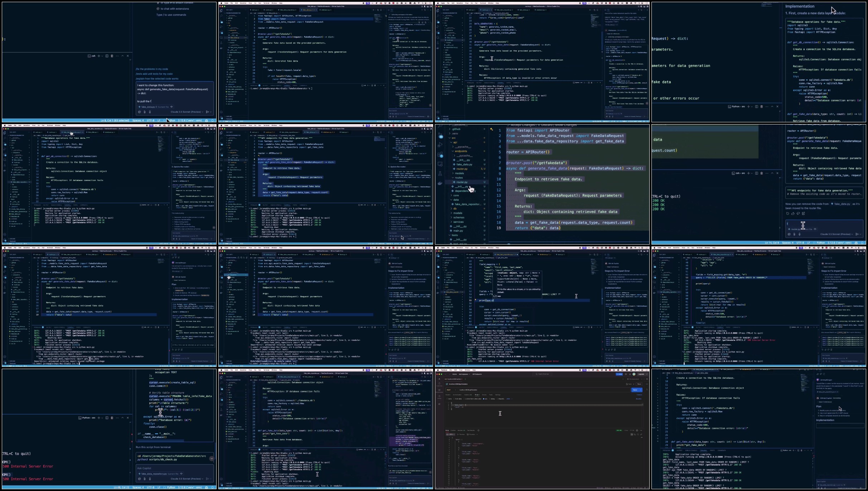Open Run and Debug in zoomed activity bar
868x491 pixels.
[440, 145]
